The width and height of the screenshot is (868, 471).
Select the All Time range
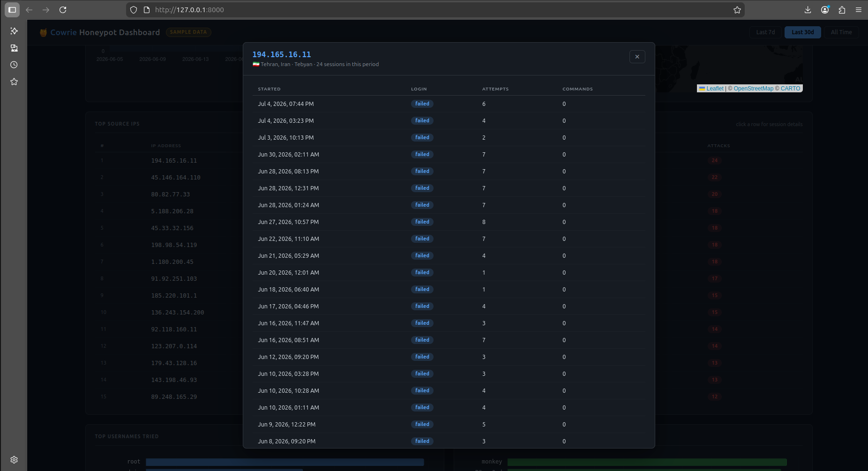pos(841,32)
